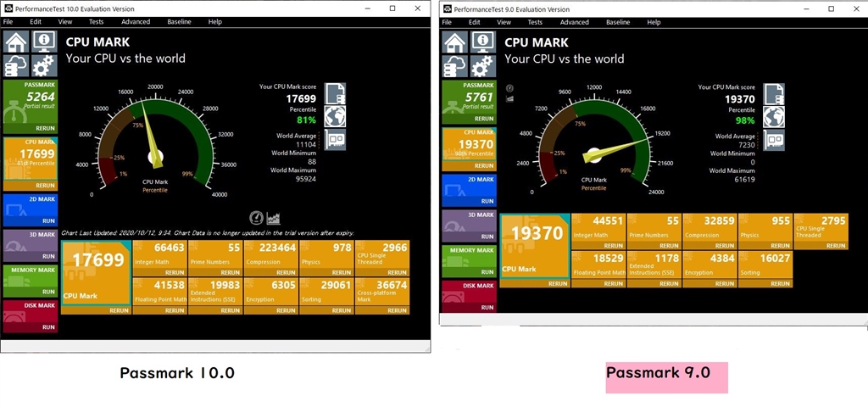868x407 pixels.
Task: Click hardware card icon in 9.0 window
Action: coord(774,140)
